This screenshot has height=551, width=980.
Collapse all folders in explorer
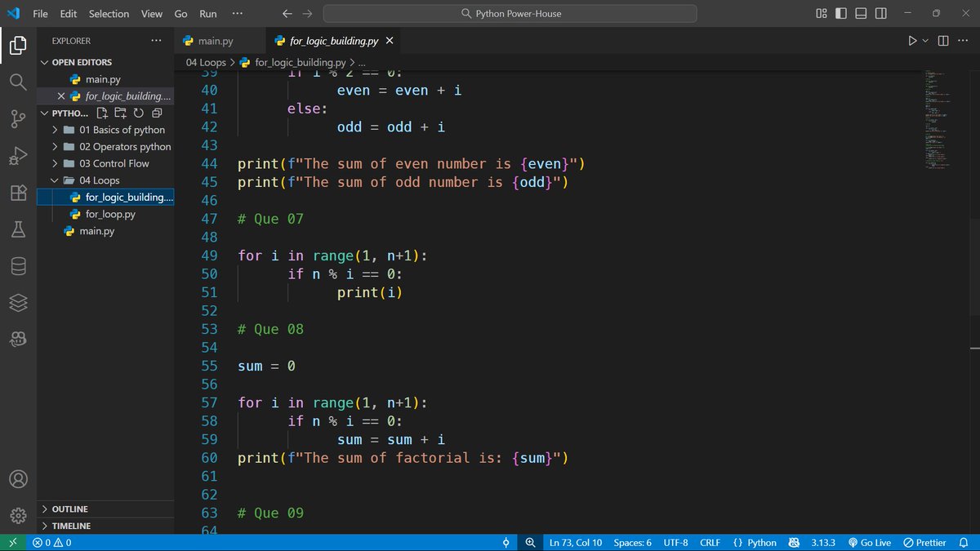(x=157, y=113)
